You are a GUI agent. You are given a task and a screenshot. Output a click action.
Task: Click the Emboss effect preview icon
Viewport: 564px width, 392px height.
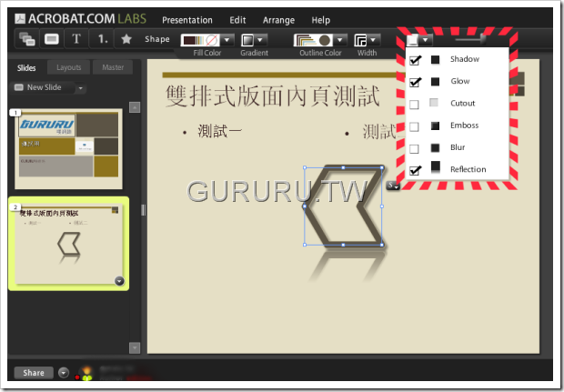point(435,126)
